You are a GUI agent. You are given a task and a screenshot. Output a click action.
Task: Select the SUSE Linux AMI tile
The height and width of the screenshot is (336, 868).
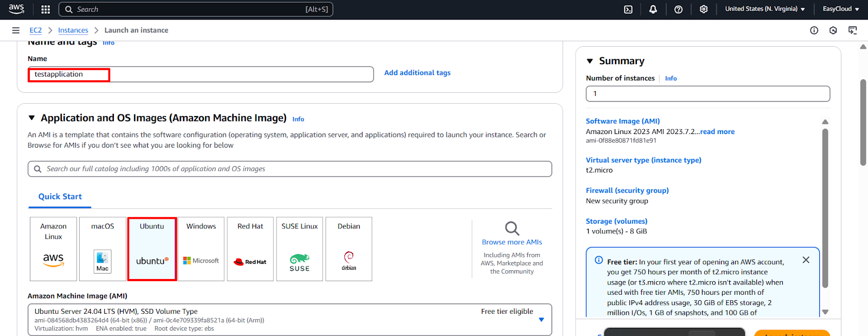tap(299, 249)
